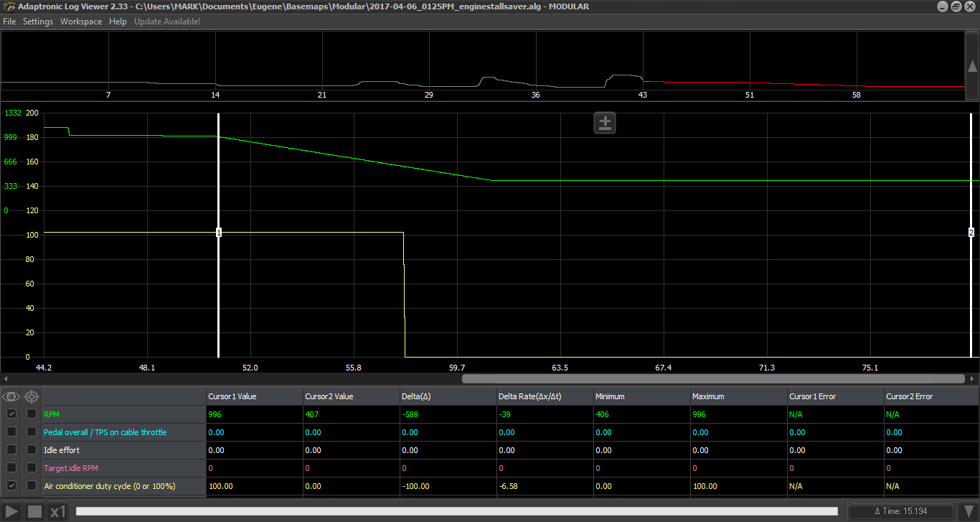Click the Delta Rate(Δx/Δt) column header
980x522 pixels.
click(545, 396)
